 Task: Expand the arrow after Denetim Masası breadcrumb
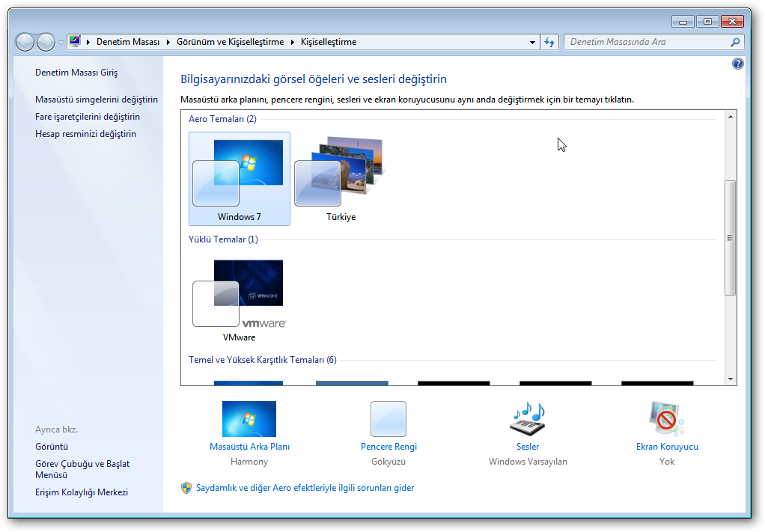(168, 42)
